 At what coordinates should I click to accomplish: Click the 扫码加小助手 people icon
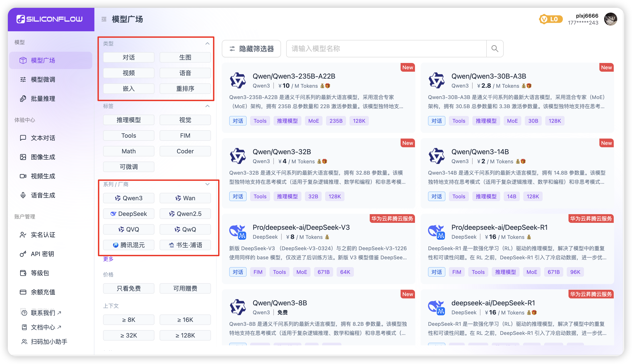(x=24, y=341)
